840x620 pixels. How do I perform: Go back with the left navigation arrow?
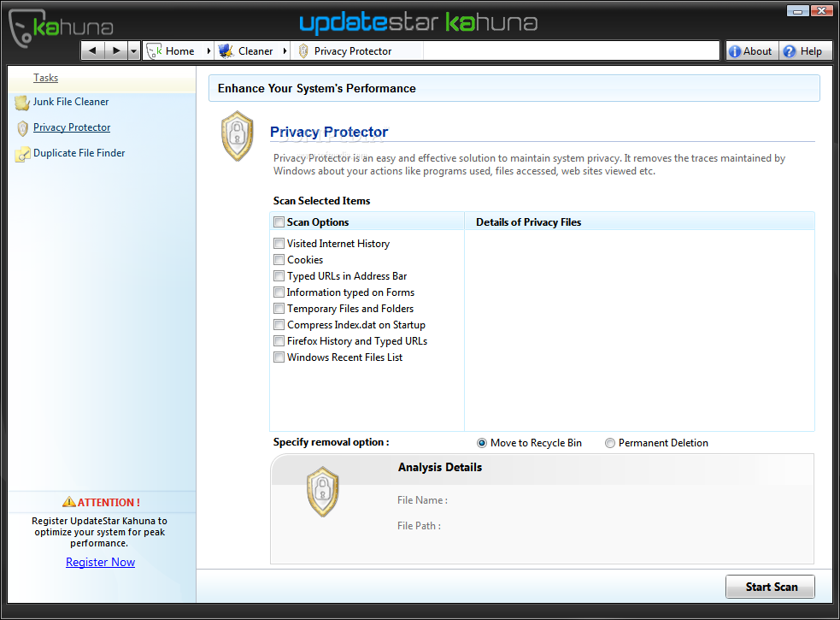click(92, 51)
